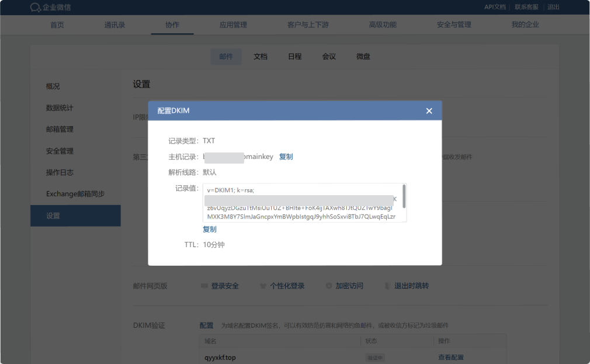The image size is (590, 364).
Task: Click the 退出时跳转 icon
Action: 388,286
